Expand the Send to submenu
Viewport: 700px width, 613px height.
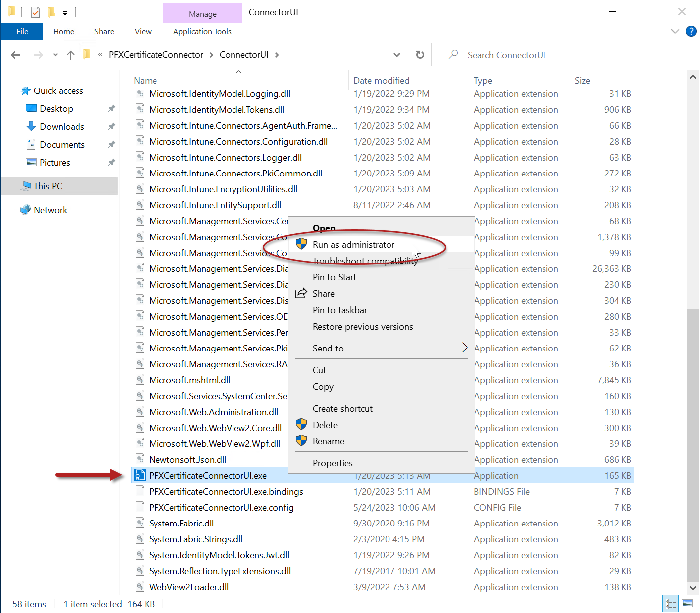click(465, 348)
